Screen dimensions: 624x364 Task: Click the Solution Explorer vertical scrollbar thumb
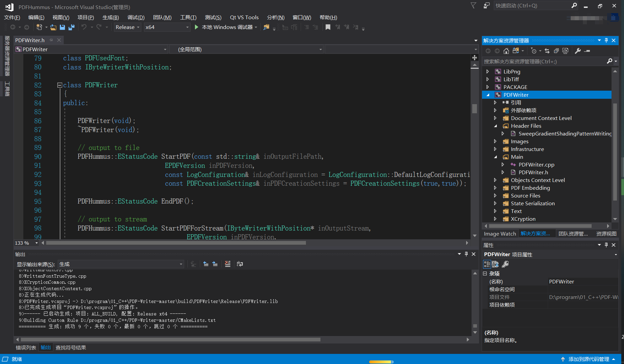615,152
